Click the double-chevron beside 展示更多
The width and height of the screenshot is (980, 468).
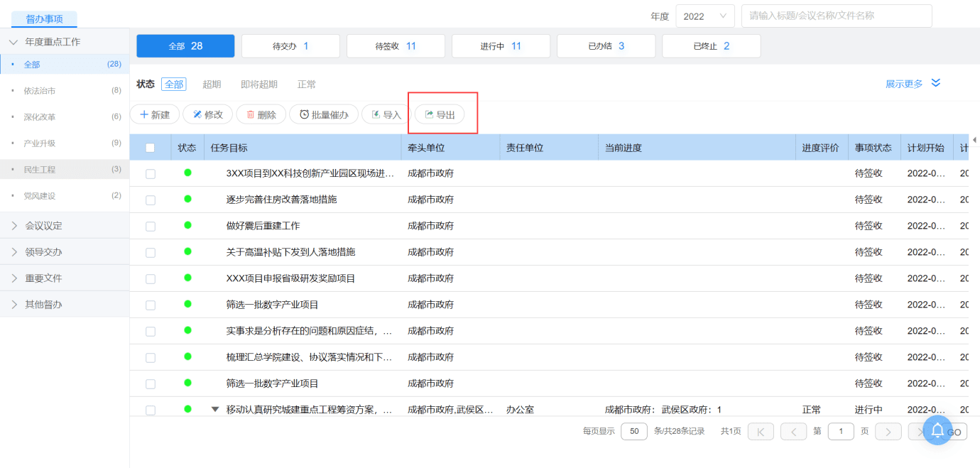[936, 83]
